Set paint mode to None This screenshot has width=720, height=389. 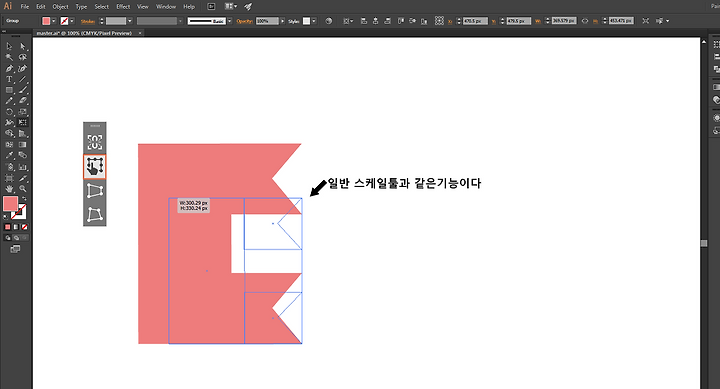point(24,227)
